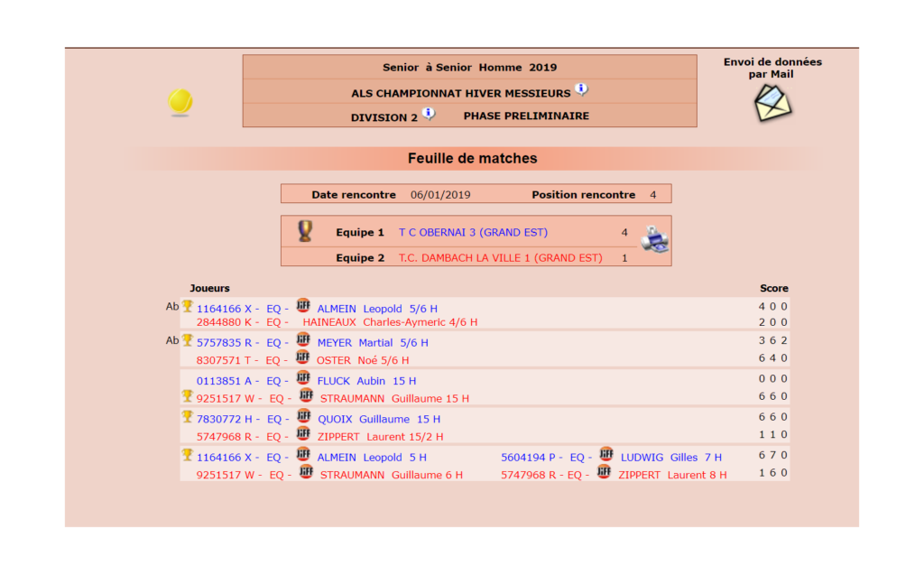
Task: Click the JIFF badge next to QUOIX Guillaume
Action: (x=303, y=416)
